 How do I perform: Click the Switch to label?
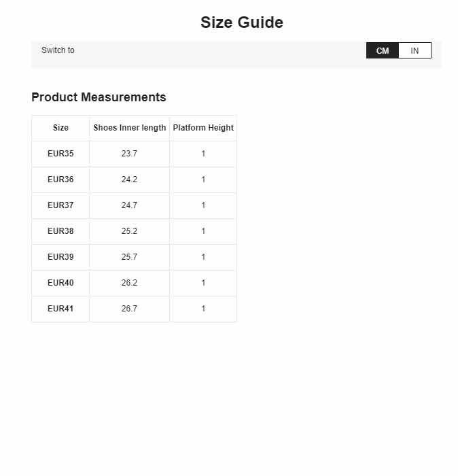click(58, 50)
